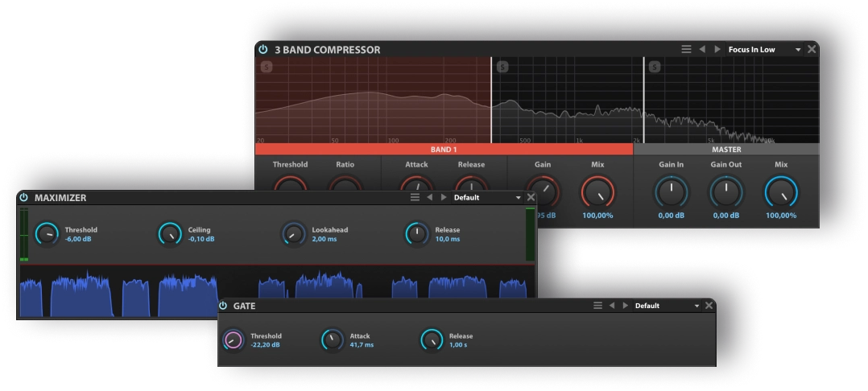Select the MASTER section header

[x=726, y=149]
